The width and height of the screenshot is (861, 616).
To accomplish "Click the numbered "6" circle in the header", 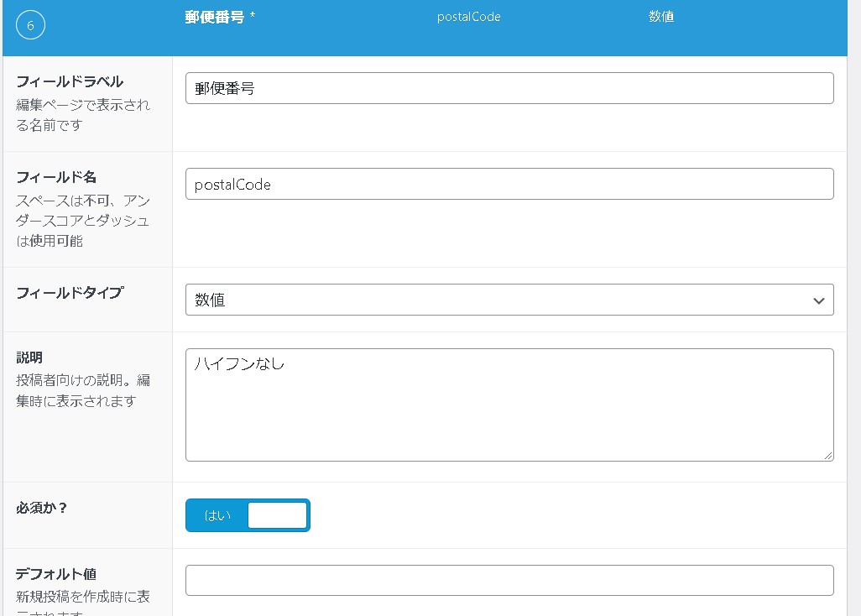I will point(30,25).
